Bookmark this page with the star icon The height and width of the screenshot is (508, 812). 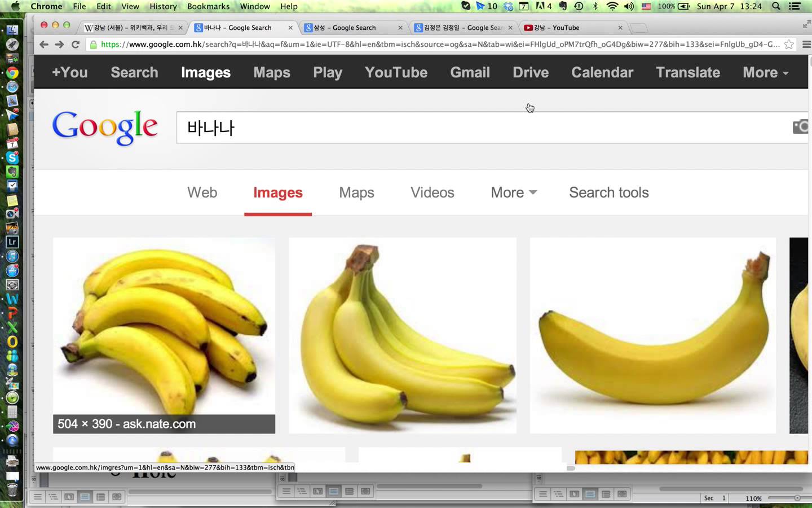[789, 45]
